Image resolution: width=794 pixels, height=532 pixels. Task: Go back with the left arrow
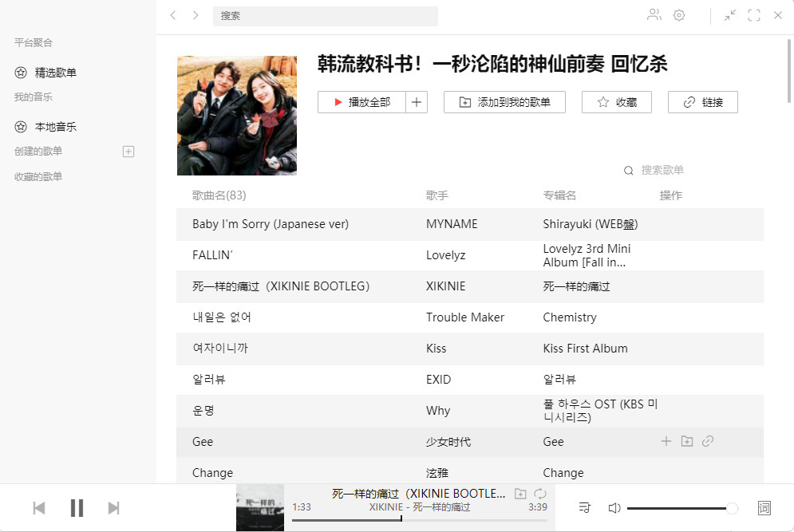point(172,15)
